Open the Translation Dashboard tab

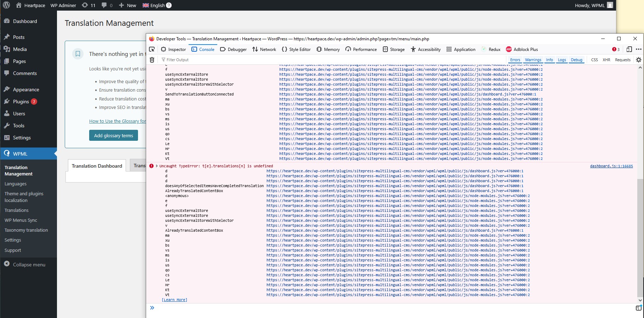coord(97,166)
